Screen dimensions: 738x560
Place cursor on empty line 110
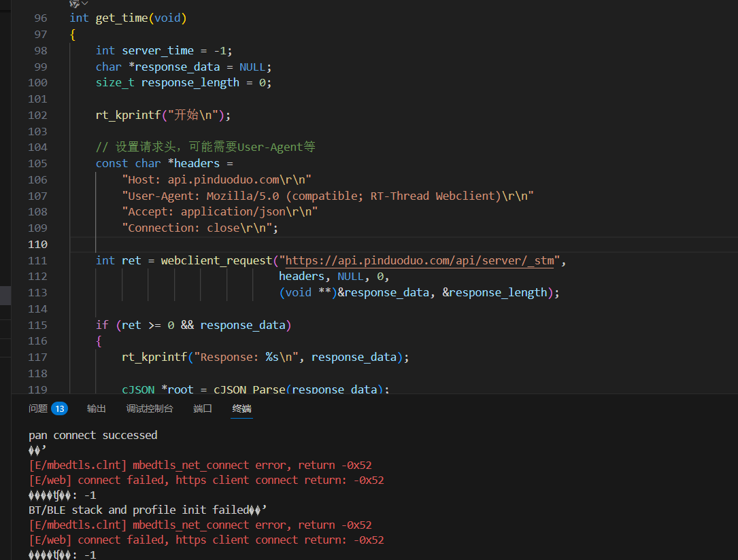pos(272,245)
